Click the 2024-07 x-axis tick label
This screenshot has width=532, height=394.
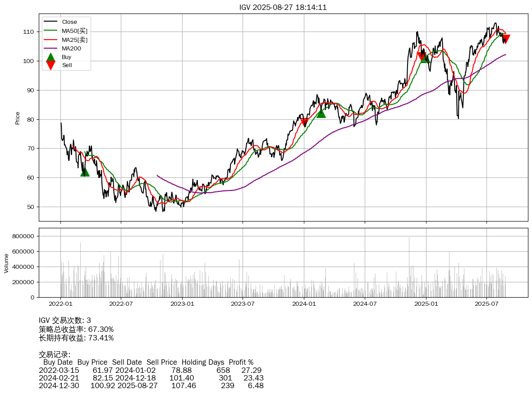click(365, 304)
